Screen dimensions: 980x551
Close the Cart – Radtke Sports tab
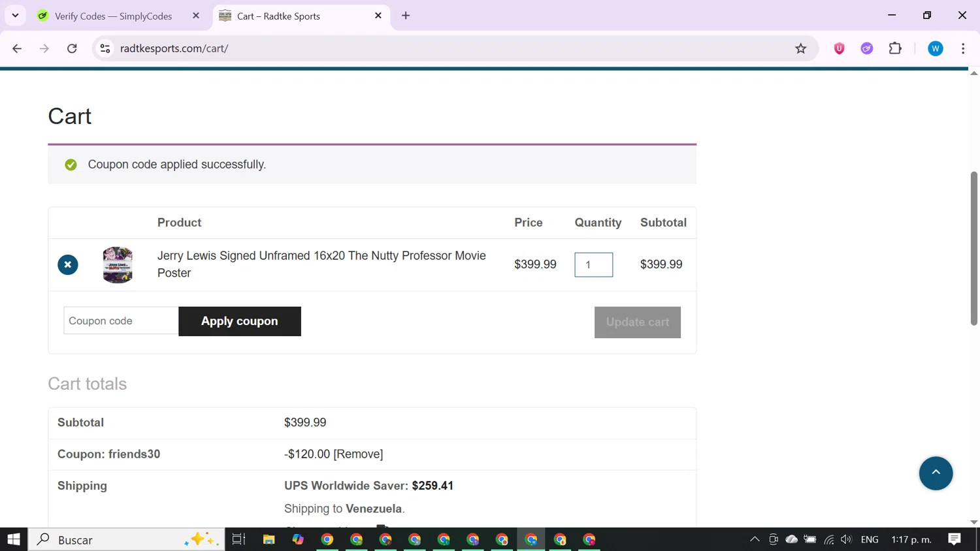click(x=378, y=16)
